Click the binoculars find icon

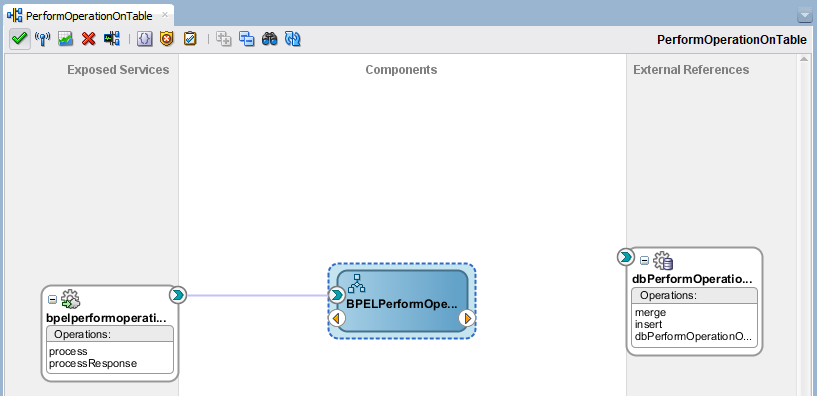(269, 39)
